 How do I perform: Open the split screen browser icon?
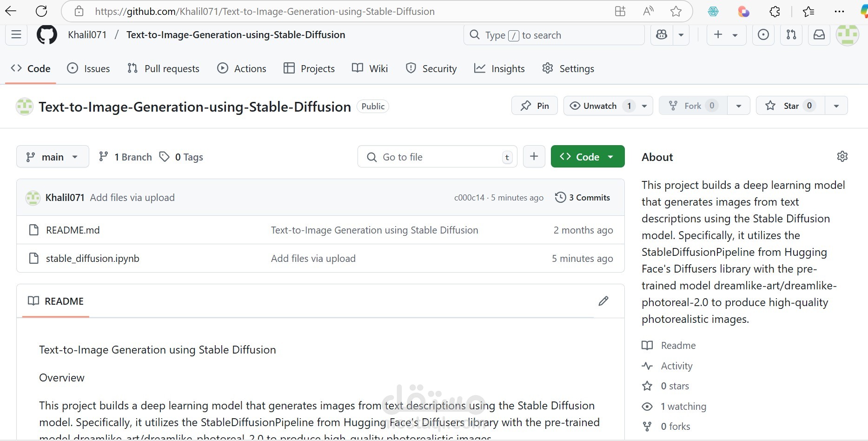click(620, 11)
